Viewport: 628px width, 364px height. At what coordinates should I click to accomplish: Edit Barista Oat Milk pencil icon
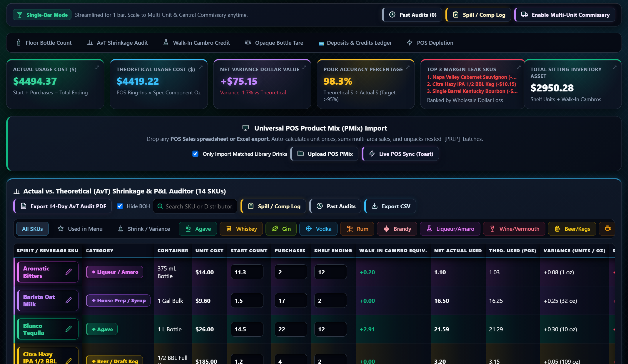[69, 300]
